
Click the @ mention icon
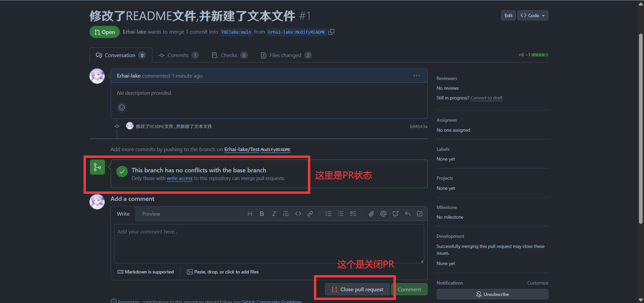tap(383, 214)
